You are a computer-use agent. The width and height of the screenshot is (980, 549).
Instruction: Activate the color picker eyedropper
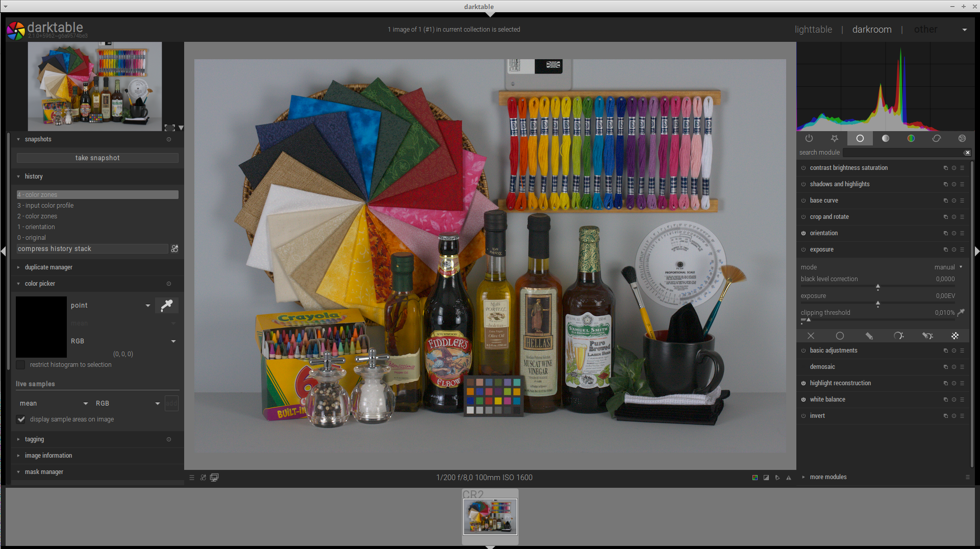[167, 305]
